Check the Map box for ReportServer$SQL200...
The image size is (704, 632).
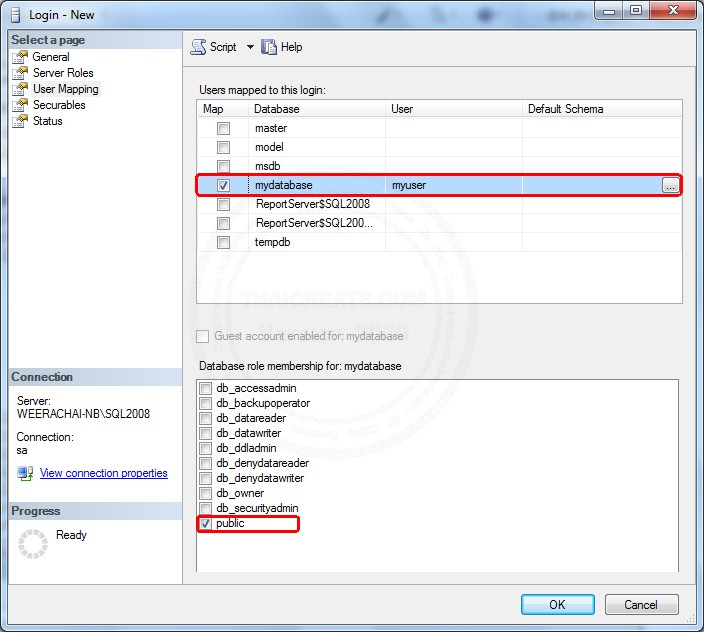tap(223, 223)
